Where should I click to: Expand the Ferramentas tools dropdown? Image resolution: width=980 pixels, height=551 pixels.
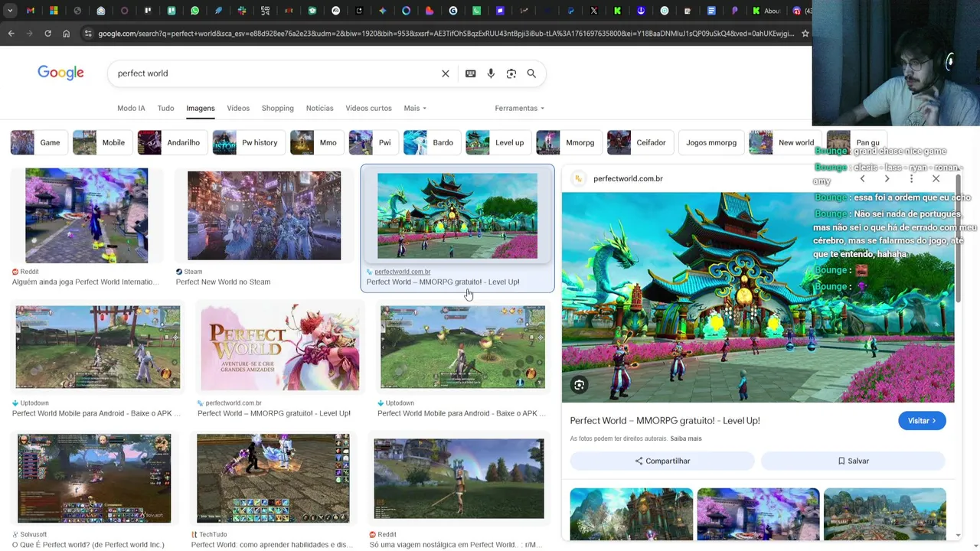(x=519, y=108)
